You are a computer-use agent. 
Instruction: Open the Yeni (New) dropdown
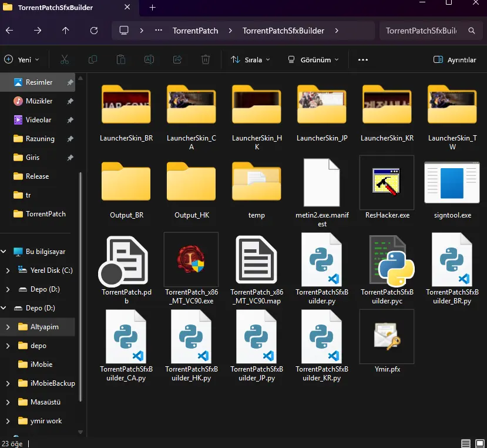point(22,60)
